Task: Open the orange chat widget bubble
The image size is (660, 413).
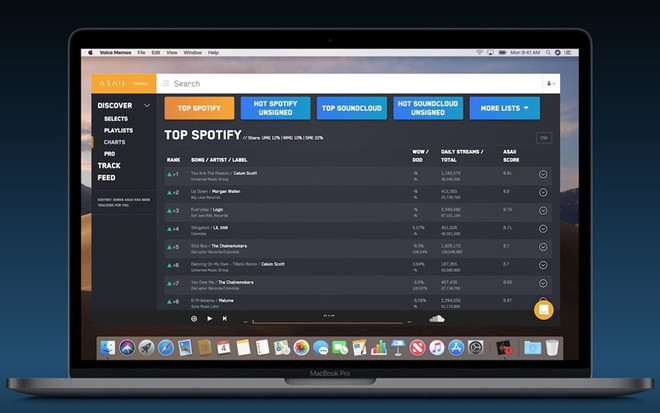Action: click(x=543, y=309)
